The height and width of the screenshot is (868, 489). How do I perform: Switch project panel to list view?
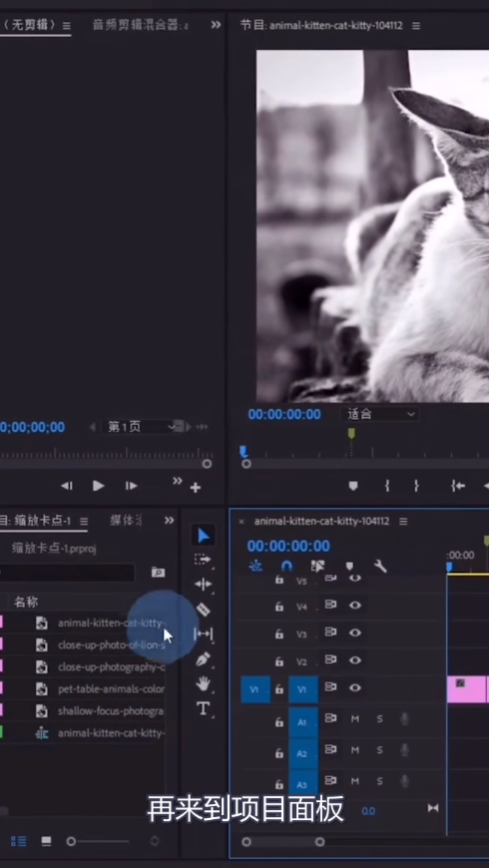click(x=19, y=841)
